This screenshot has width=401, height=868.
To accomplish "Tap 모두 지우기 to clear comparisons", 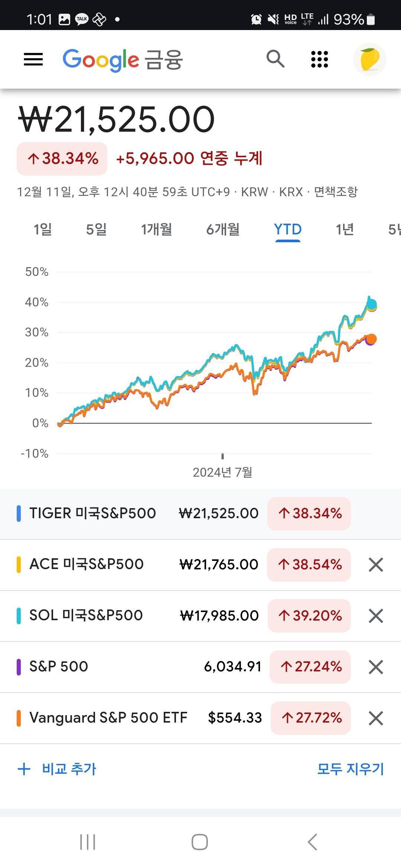I will click(x=350, y=769).
